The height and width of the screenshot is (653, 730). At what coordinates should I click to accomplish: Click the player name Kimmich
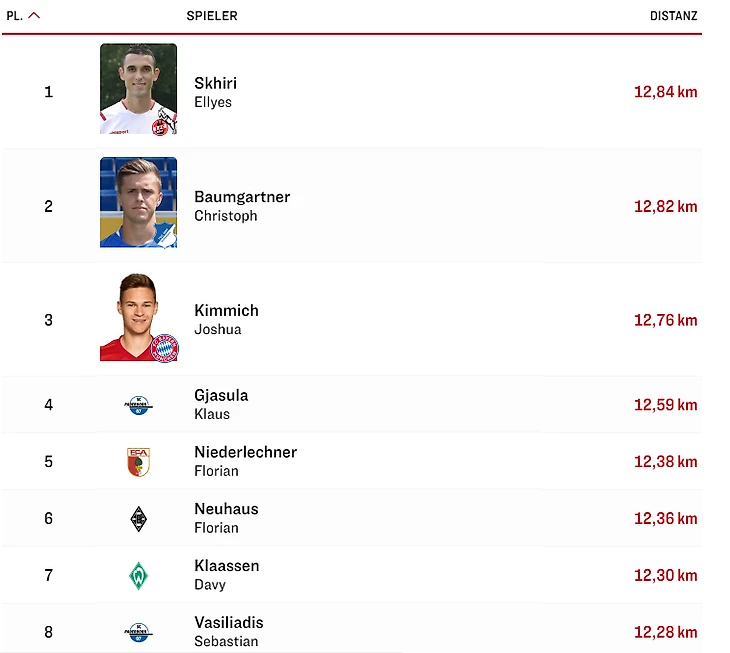[226, 311]
